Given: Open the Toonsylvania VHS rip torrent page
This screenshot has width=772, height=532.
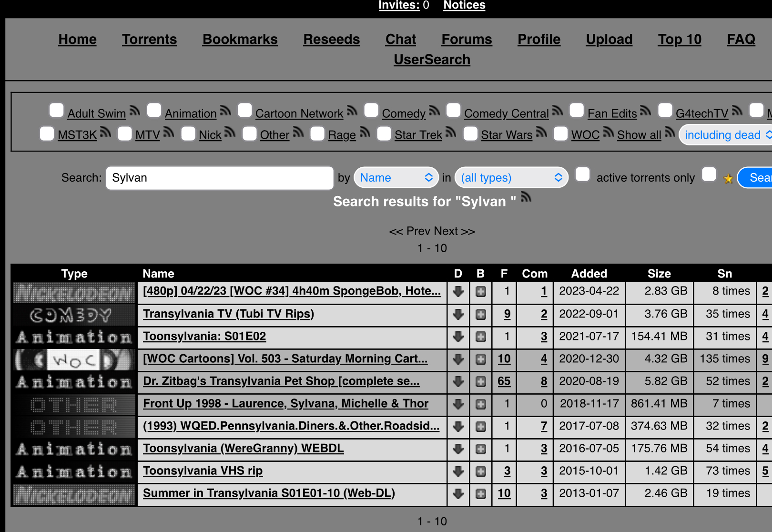Looking at the screenshot, I should [203, 471].
